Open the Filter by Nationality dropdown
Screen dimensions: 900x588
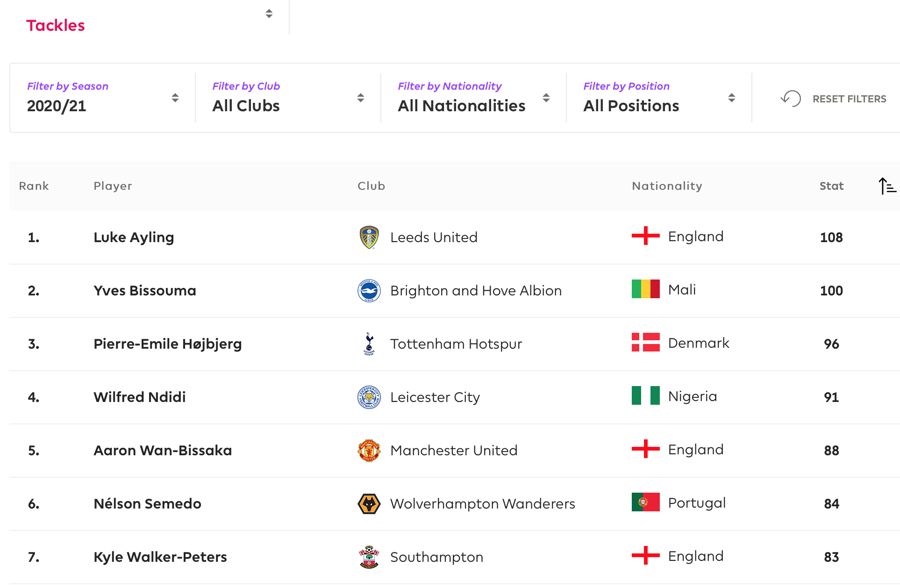473,98
